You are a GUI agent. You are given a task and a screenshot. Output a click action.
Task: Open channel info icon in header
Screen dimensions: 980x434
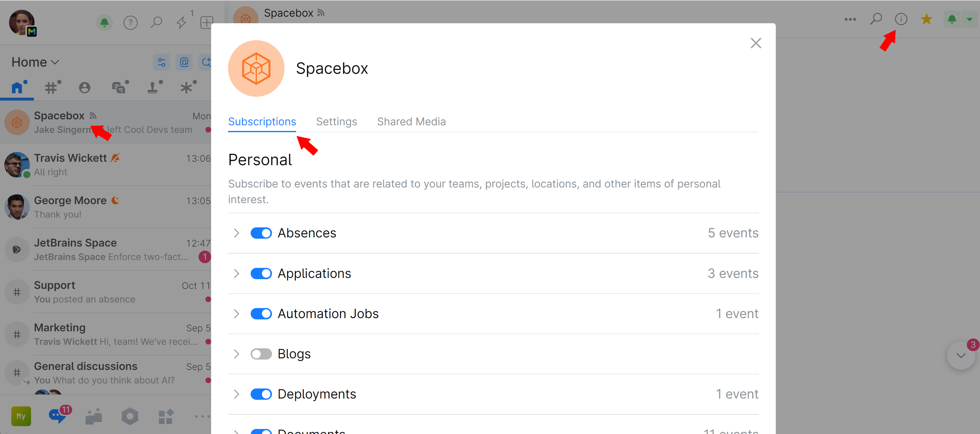pyautogui.click(x=901, y=19)
